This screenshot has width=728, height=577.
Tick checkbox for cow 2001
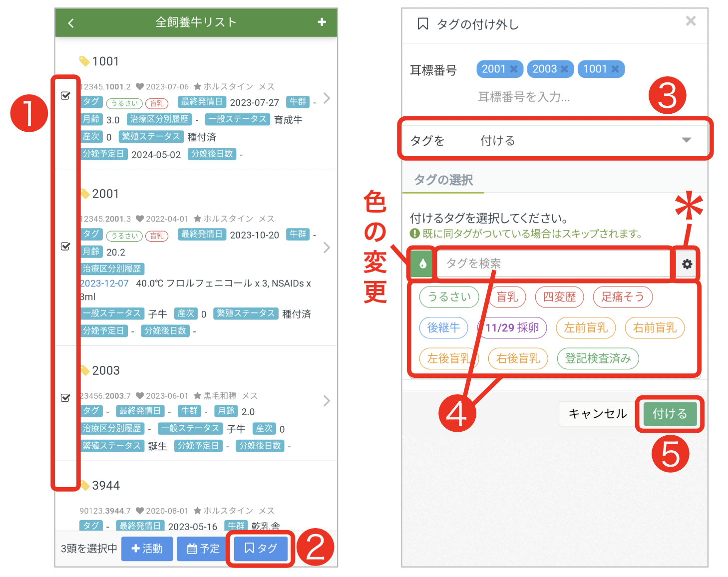pos(65,246)
